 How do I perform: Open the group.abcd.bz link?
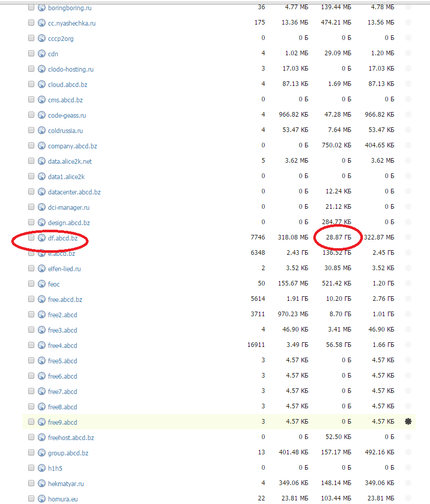(68, 453)
